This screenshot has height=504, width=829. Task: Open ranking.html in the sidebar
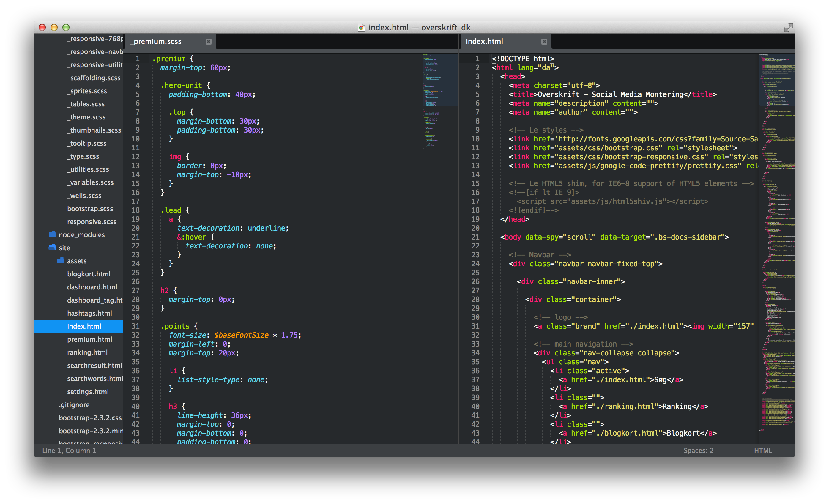[87, 352]
